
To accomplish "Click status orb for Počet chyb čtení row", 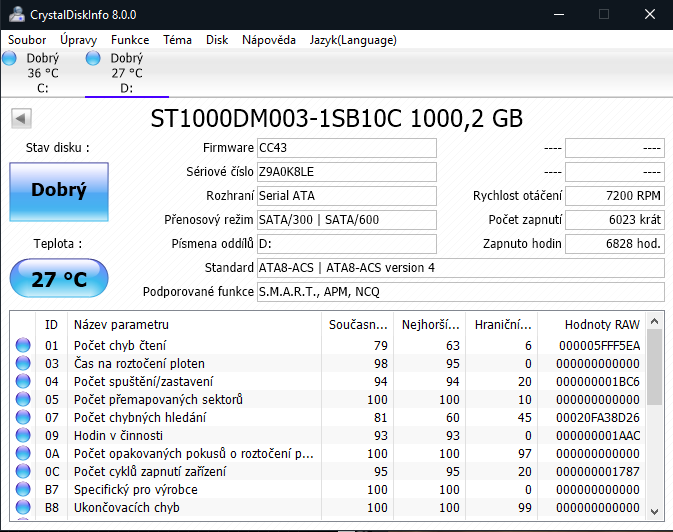I will point(23,346).
